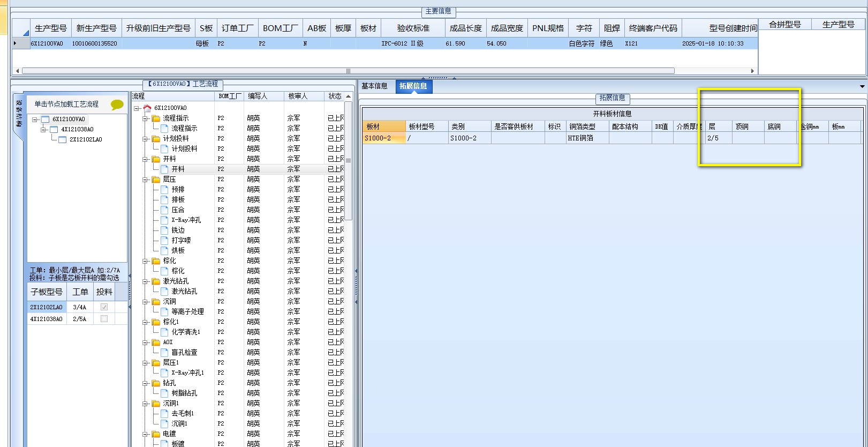Click the folder icon of 激光钻孔

tap(156, 281)
